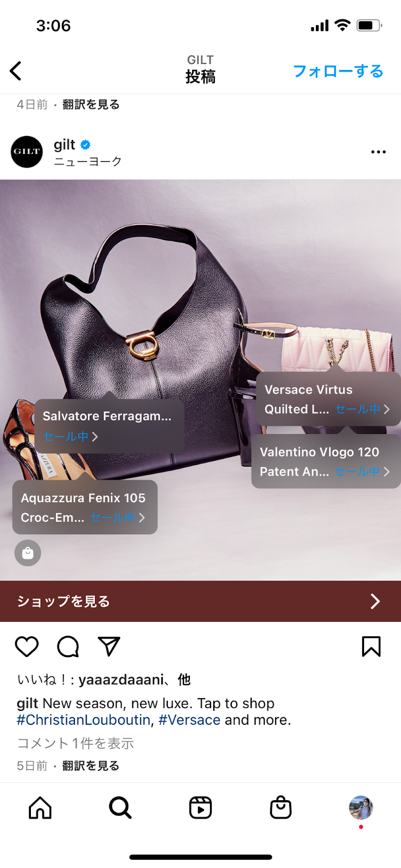
Task: Toggle product tags with shopping bag badge
Action: tap(28, 553)
